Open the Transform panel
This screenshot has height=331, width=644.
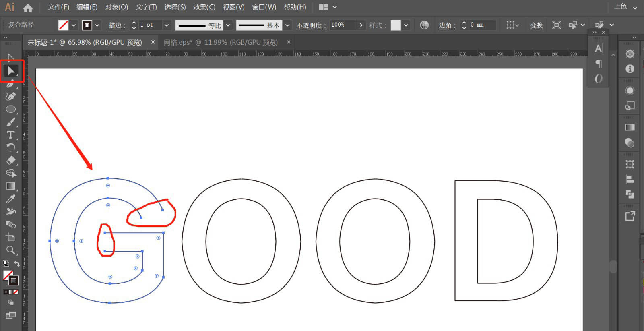click(630, 164)
